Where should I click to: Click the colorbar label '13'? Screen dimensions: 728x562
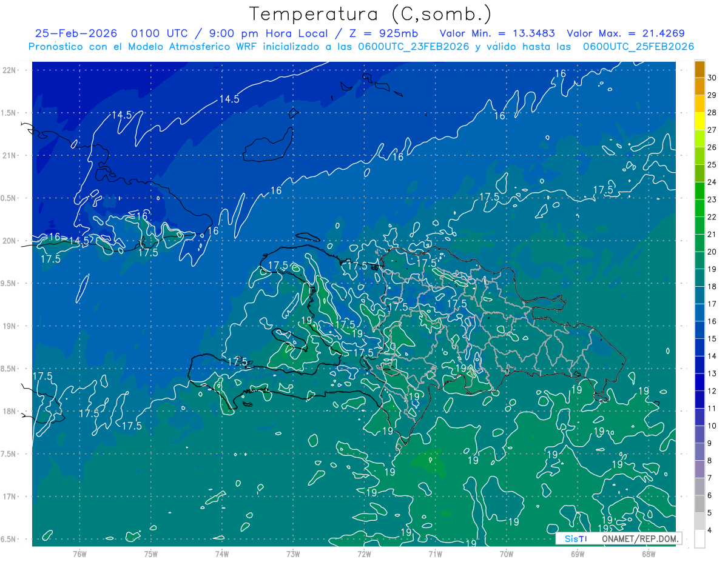(x=712, y=373)
